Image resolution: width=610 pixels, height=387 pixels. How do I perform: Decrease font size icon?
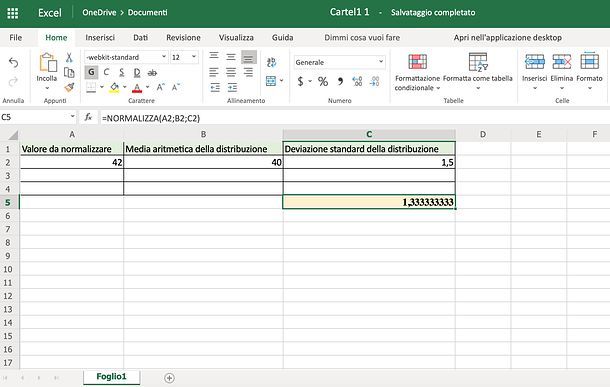click(x=176, y=87)
